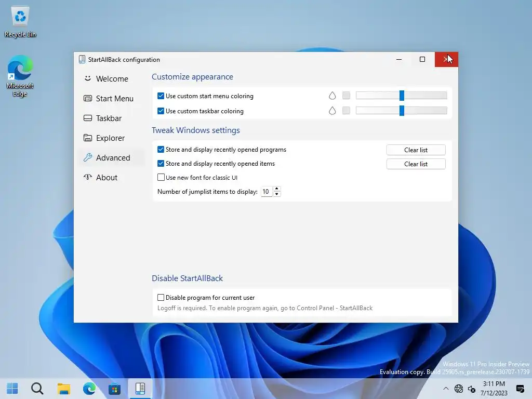The image size is (532, 399).
Task: Open the Start Menu section
Action: [112, 98]
